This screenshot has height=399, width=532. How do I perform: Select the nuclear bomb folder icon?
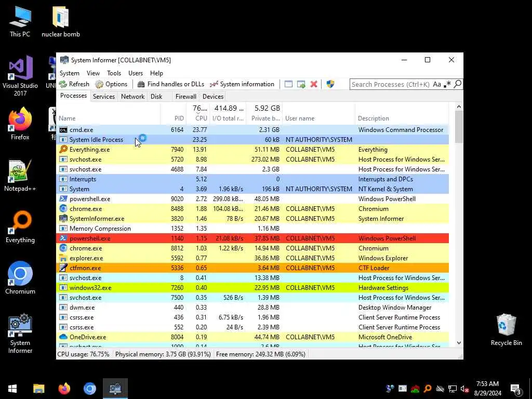pyautogui.click(x=61, y=21)
